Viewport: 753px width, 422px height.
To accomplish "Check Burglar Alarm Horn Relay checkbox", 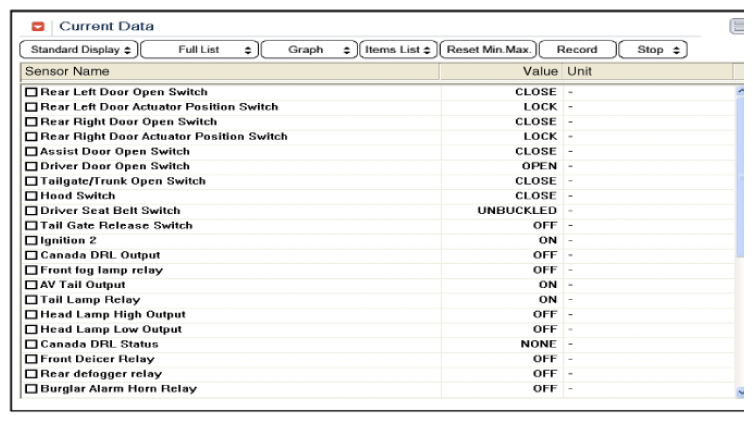I will [31, 389].
